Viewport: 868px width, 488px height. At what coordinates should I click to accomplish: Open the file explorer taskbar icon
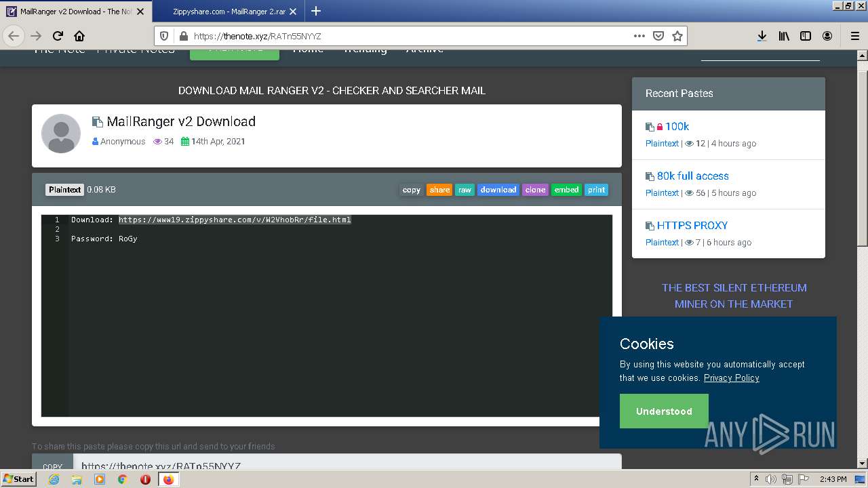point(77,479)
